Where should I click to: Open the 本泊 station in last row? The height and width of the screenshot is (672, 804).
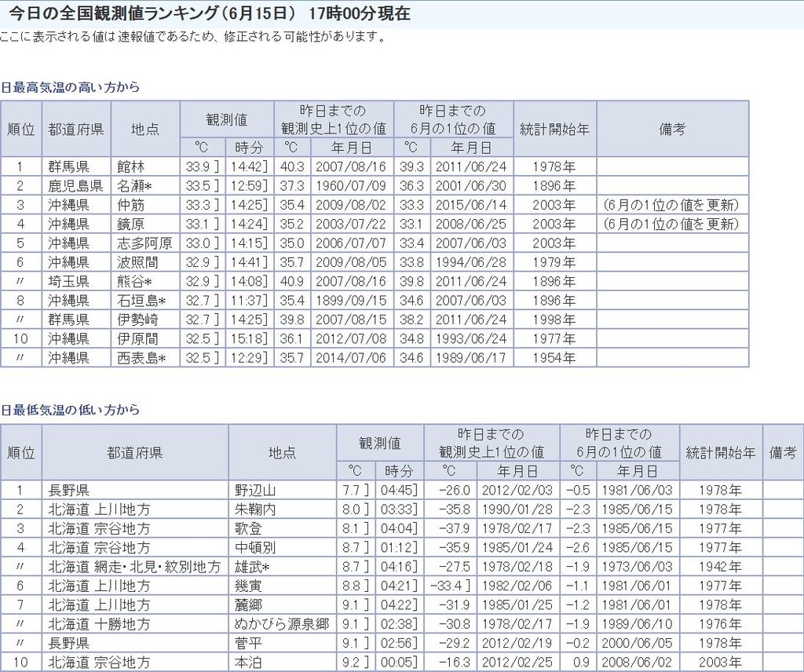point(248,663)
